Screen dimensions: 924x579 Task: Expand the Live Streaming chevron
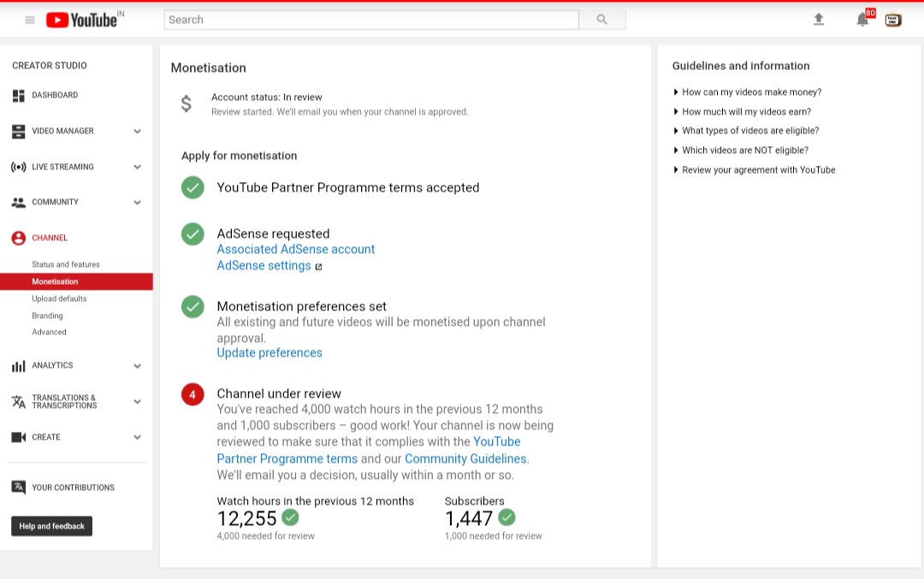[137, 168]
